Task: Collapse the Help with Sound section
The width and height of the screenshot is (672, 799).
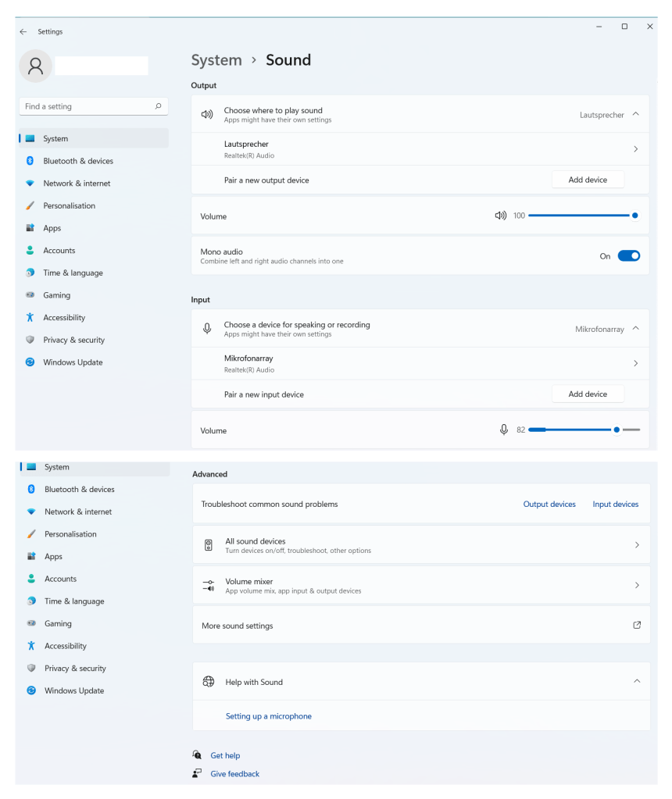Action: click(x=637, y=681)
